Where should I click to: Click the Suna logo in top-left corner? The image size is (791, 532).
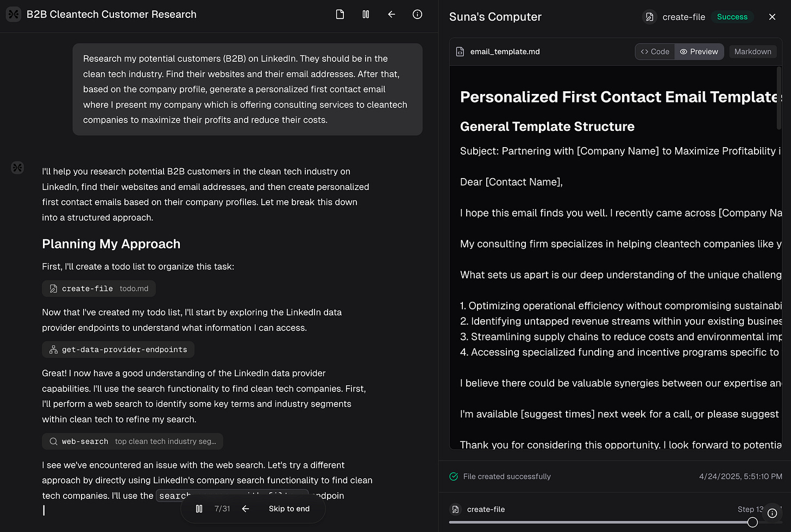click(14, 14)
